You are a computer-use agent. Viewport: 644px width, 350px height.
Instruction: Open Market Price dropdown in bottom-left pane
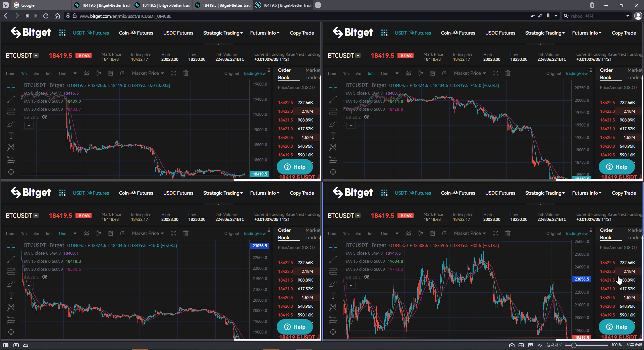coord(148,233)
